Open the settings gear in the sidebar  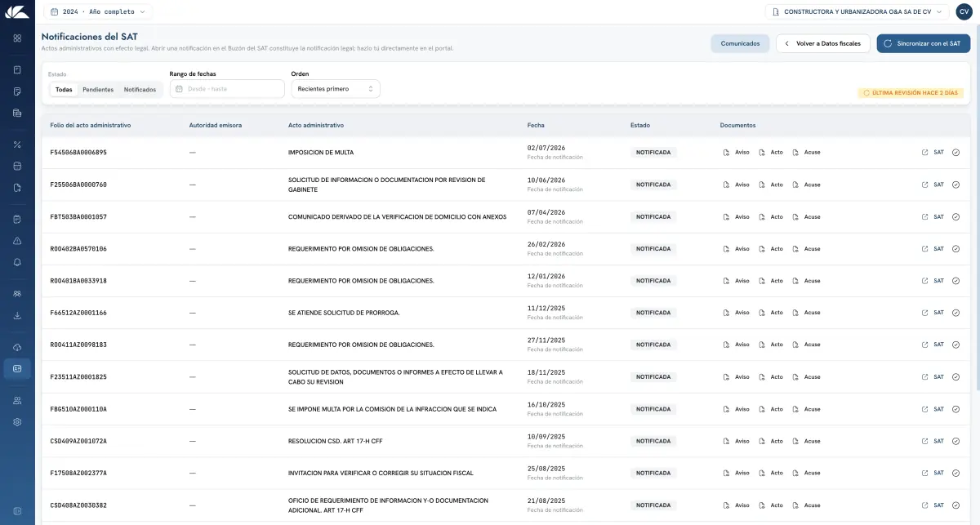pos(17,422)
